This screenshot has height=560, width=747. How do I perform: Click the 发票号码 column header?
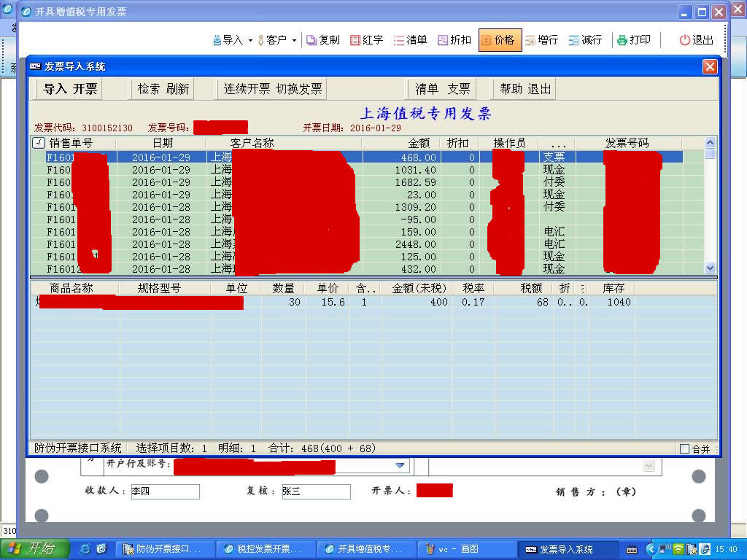(627, 143)
